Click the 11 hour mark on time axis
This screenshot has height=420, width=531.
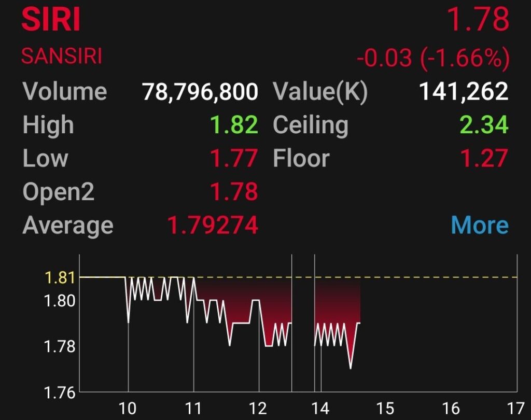(193, 409)
